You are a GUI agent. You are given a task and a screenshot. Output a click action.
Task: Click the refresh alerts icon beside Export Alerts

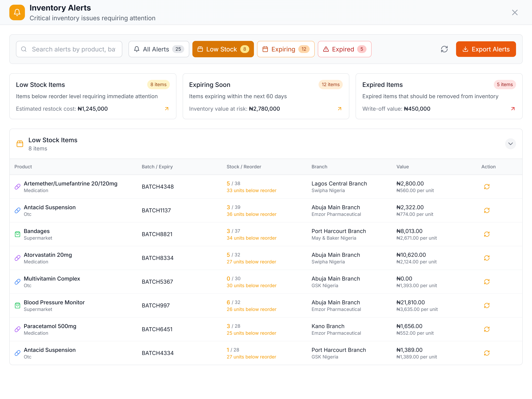(x=444, y=49)
